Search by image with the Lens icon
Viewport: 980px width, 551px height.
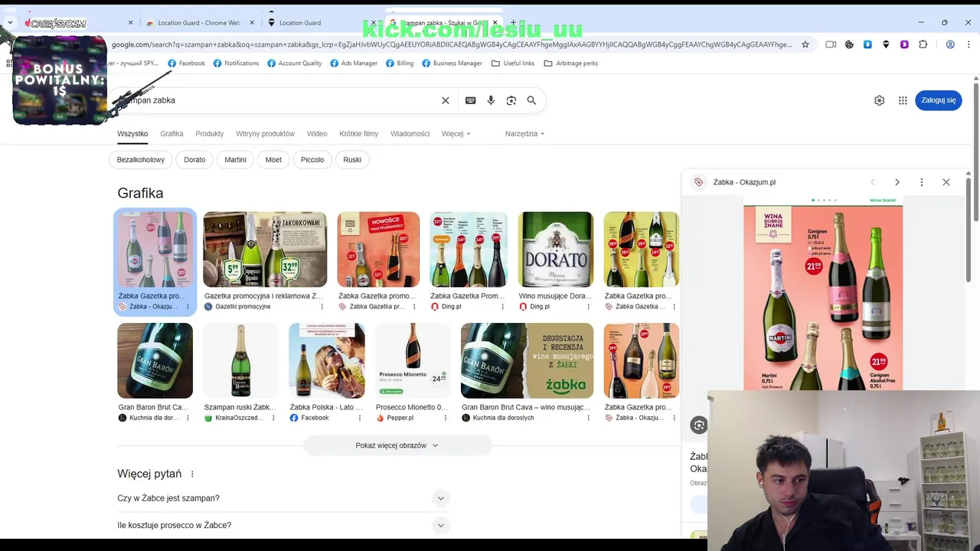click(x=511, y=100)
